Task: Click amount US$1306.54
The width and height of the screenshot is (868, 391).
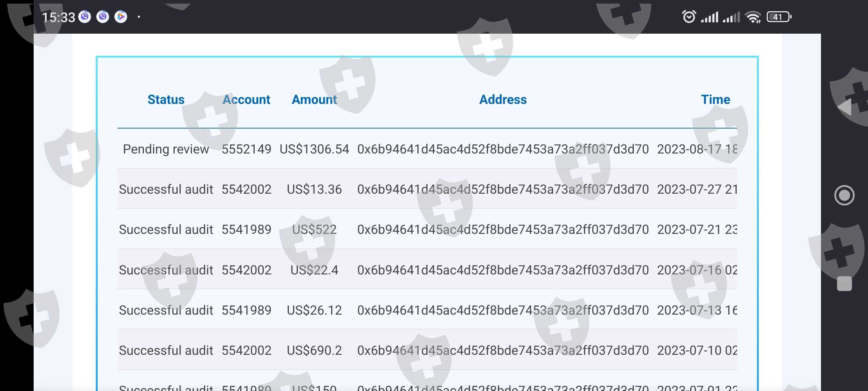Action: (x=314, y=149)
